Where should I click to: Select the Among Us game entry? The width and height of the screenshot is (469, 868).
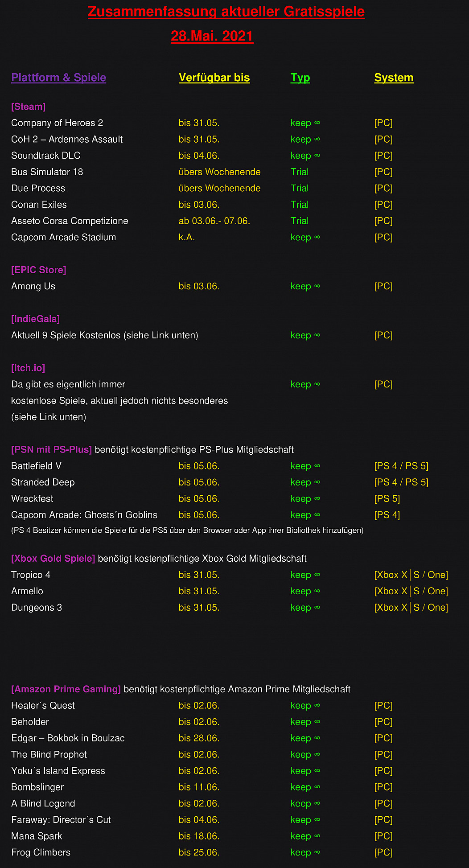[x=33, y=286]
